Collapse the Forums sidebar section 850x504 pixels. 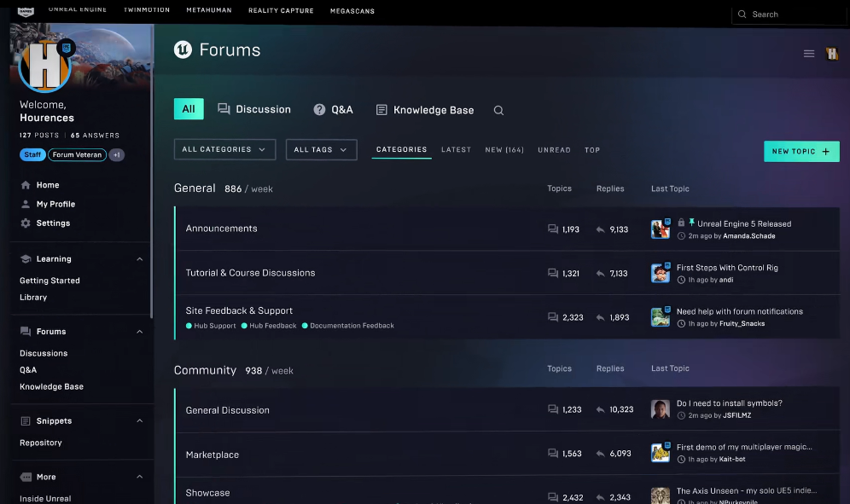[139, 332]
